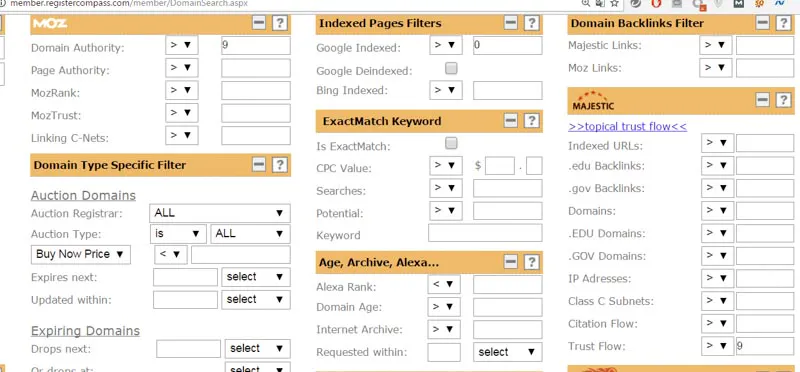Open help for Age, Archive, Alexa panel
800x372 pixels.
tap(531, 262)
